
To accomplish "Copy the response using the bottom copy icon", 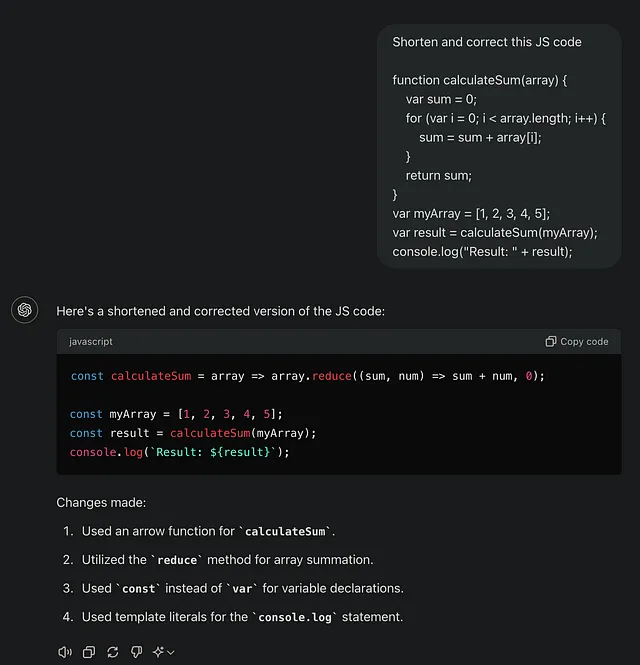I will click(x=89, y=652).
